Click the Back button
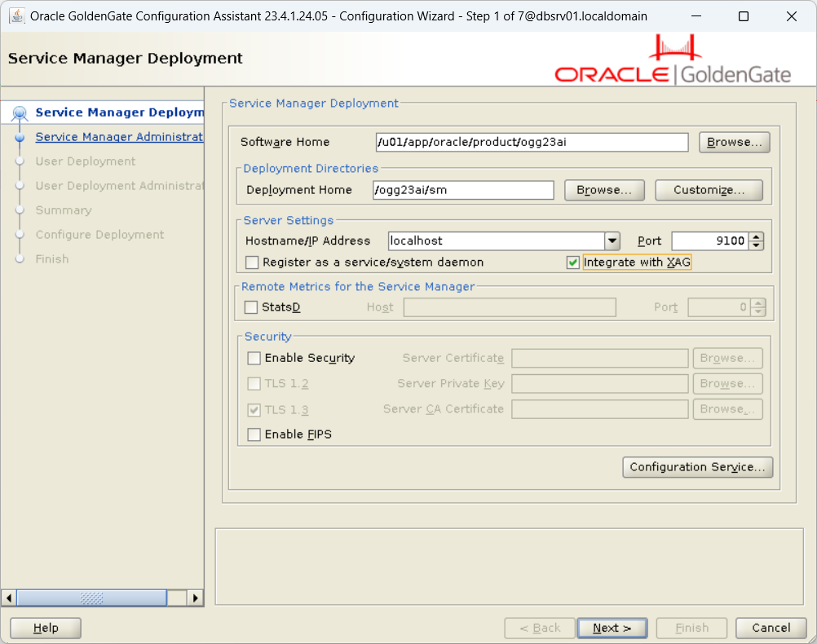 pyautogui.click(x=540, y=629)
